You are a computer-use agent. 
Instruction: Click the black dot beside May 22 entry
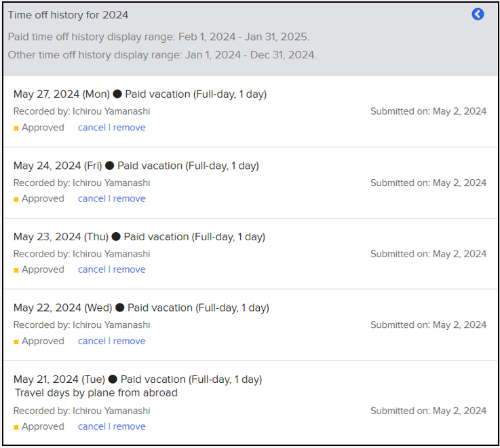click(119, 307)
